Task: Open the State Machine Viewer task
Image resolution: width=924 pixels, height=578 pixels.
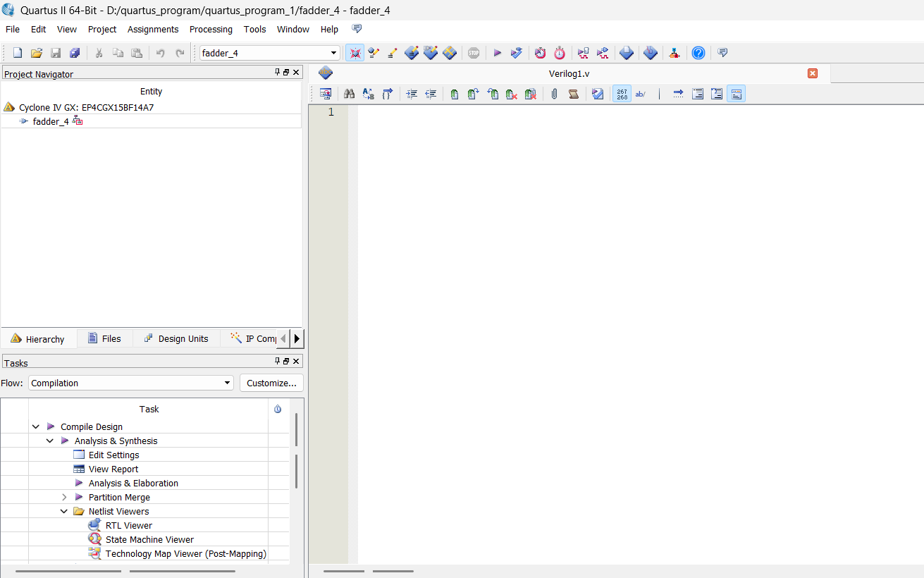Action: pos(149,539)
